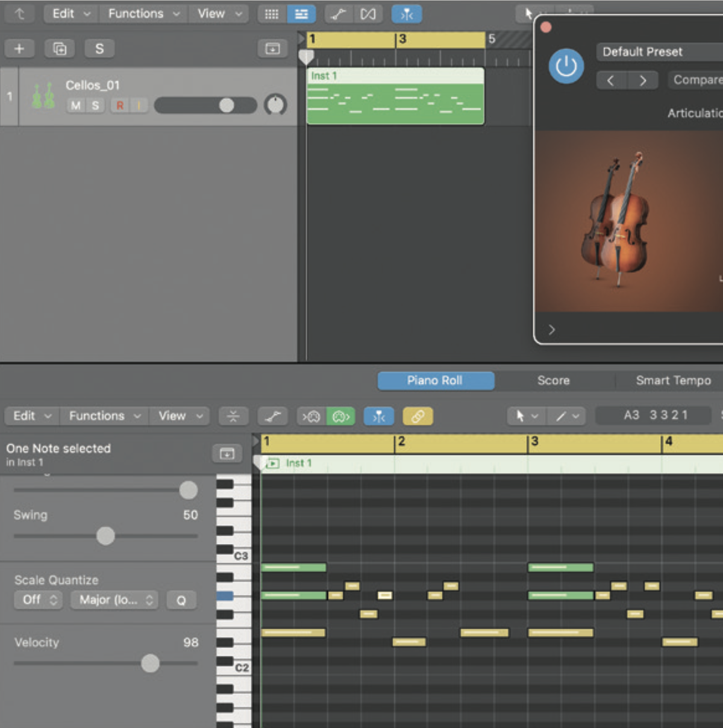Expand the Functions menu in the Piano Roll

103,416
